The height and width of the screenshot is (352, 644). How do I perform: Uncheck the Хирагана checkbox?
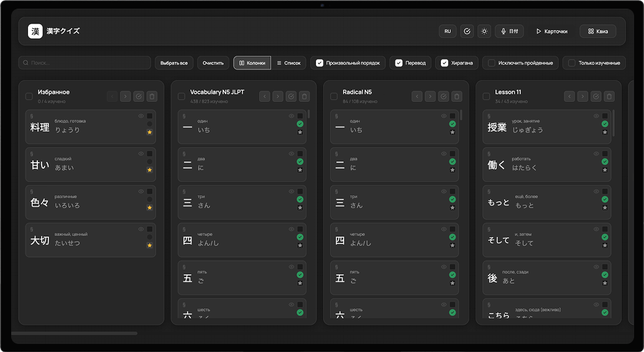[444, 63]
